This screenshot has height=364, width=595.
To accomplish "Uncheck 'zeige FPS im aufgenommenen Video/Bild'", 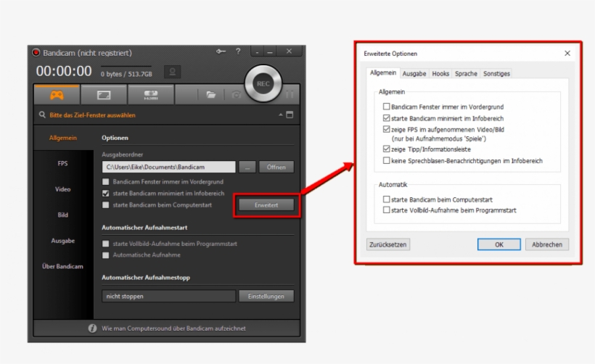I will tap(386, 129).
